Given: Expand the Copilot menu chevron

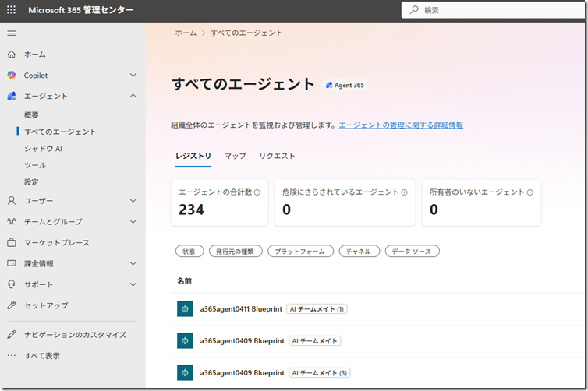Looking at the screenshot, I should (133, 75).
